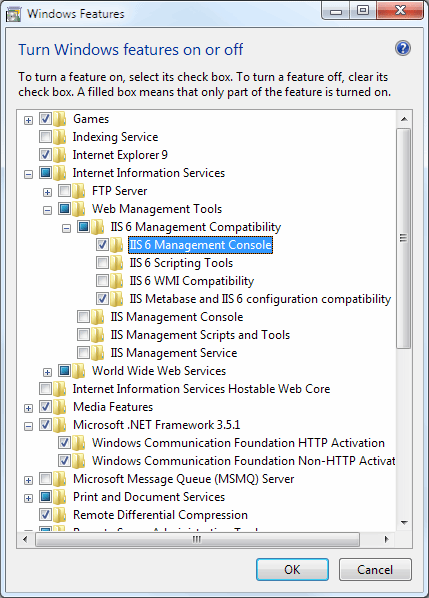Click the vertical scrollbar up arrow
The width and height of the screenshot is (429, 598).
404,119
